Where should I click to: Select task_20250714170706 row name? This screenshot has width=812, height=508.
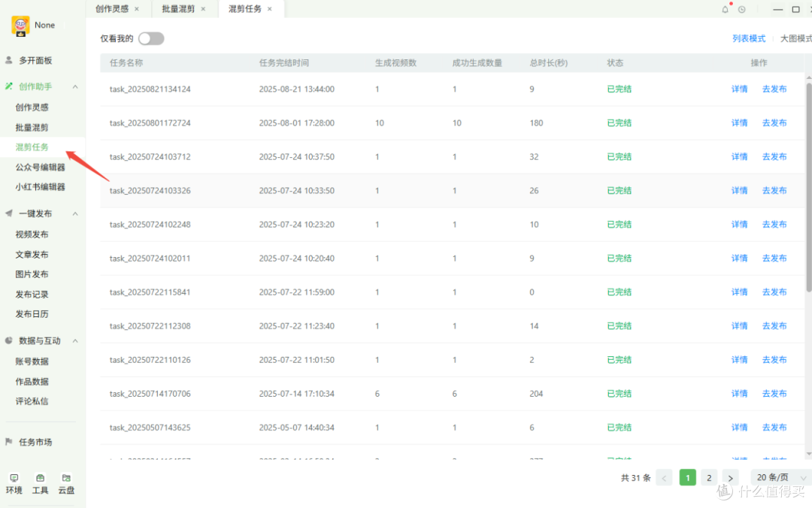[150, 394]
